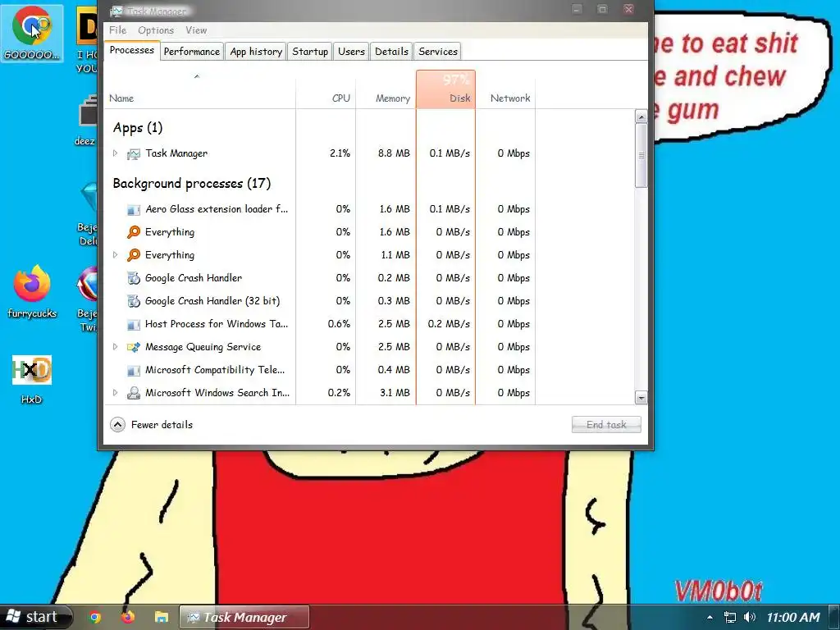This screenshot has height=630, width=840.
Task: Click Task Manager taskbar button
Action: click(244, 617)
